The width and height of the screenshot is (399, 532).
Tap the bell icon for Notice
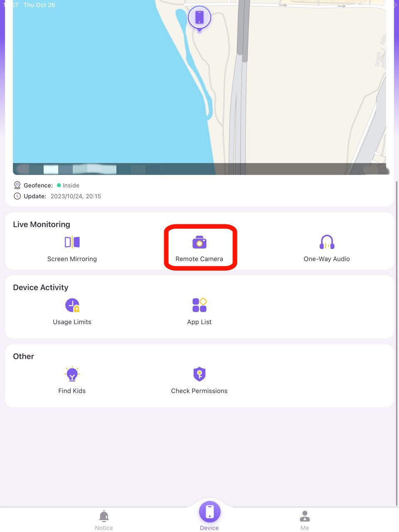(x=104, y=515)
